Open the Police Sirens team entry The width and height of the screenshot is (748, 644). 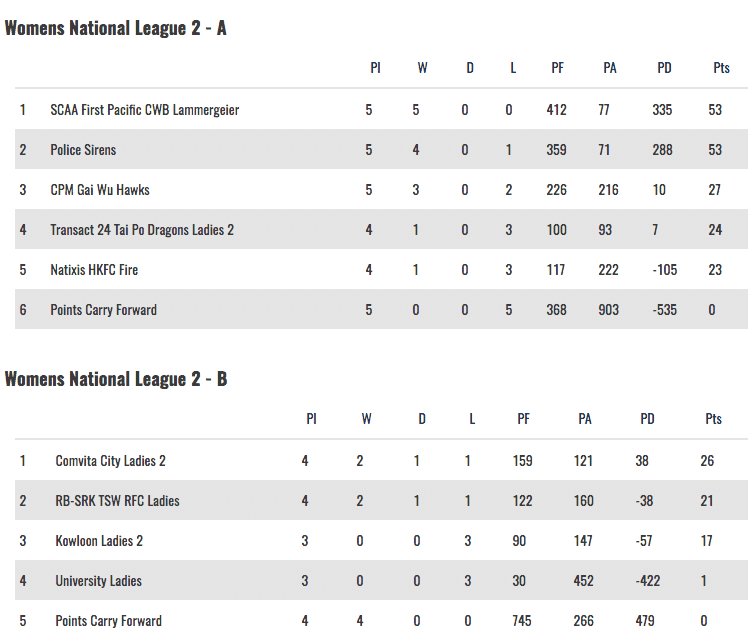tap(83, 150)
